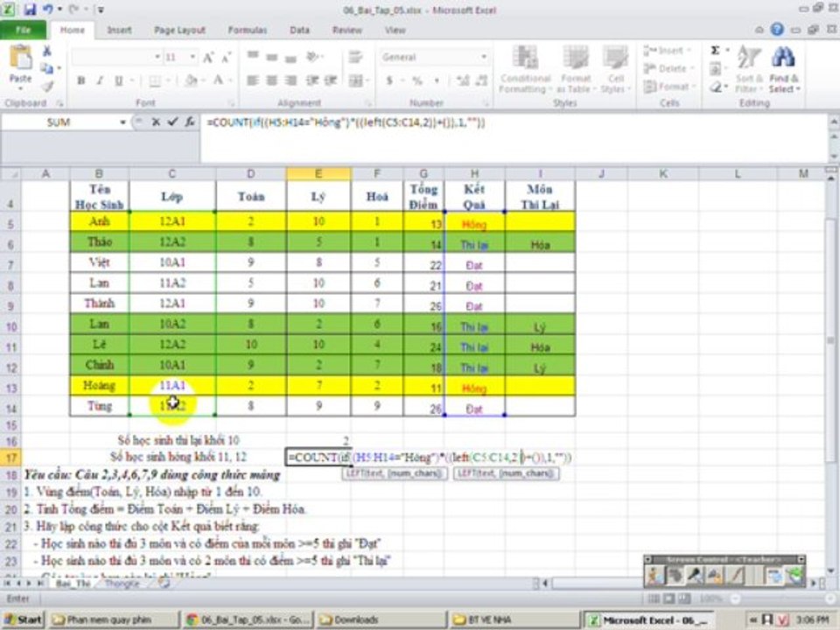Toggle Bold formatting button

[80, 80]
